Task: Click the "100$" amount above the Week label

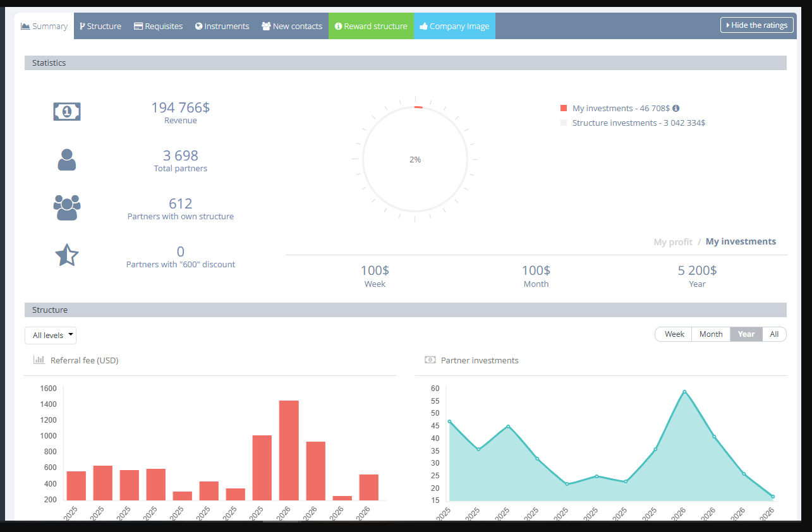Action: [375, 270]
